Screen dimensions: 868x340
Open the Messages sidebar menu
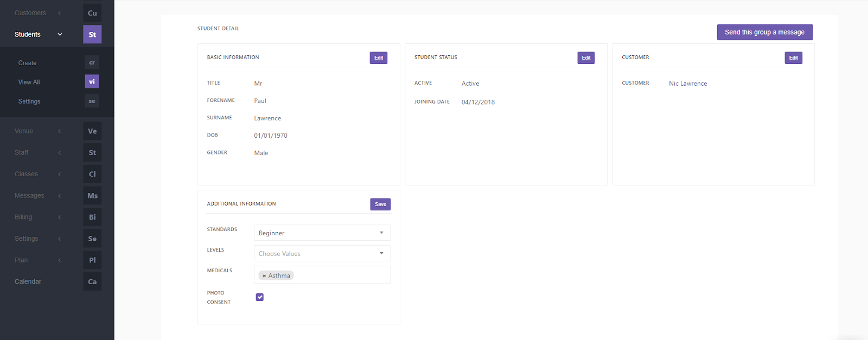[29, 196]
